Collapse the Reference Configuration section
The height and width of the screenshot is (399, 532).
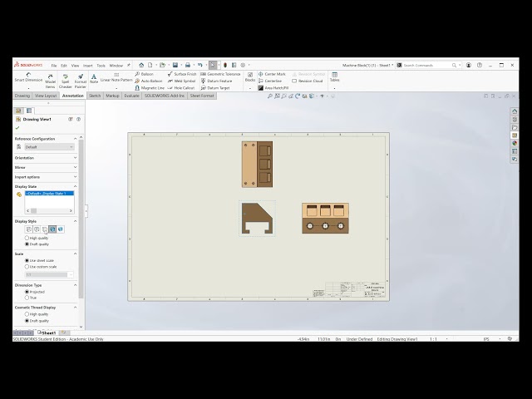pyautogui.click(x=76, y=139)
